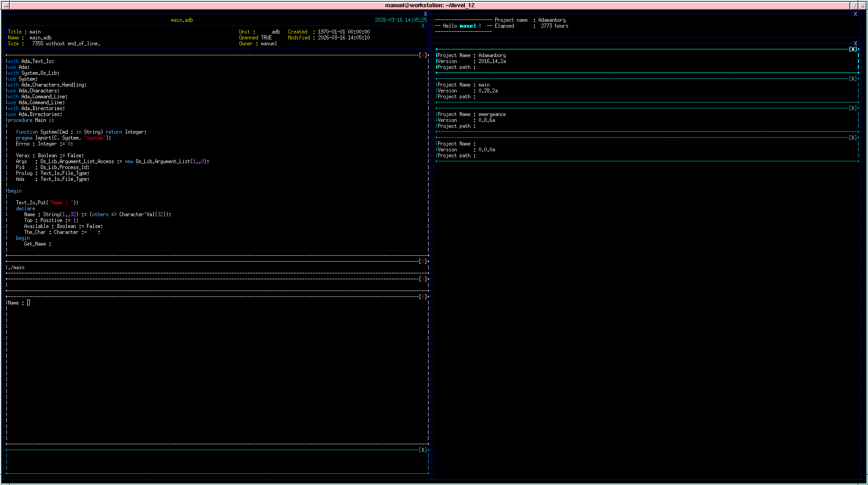
Task: Click the red [X] above the Name prompt pane
Action: pos(423,297)
